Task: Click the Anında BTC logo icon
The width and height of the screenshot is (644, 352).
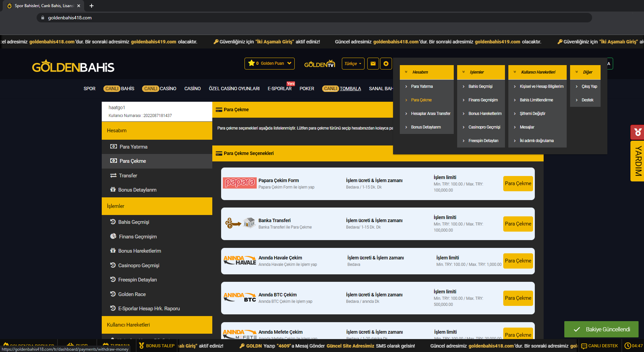Action: tap(239, 297)
